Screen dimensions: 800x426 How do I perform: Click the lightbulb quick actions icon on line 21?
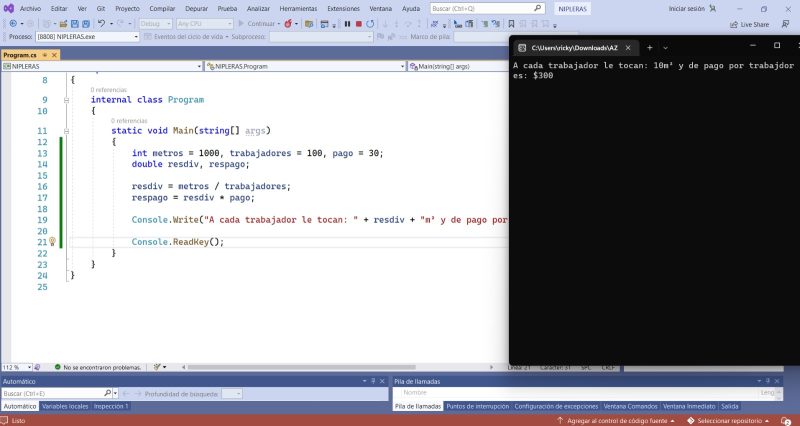coord(52,242)
